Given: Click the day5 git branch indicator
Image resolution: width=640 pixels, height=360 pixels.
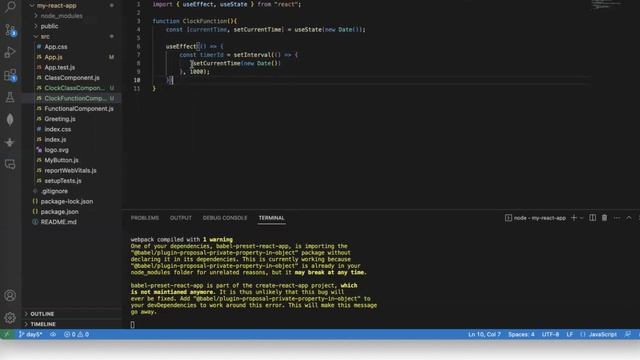Looking at the screenshot, I should pyautogui.click(x=30, y=334).
